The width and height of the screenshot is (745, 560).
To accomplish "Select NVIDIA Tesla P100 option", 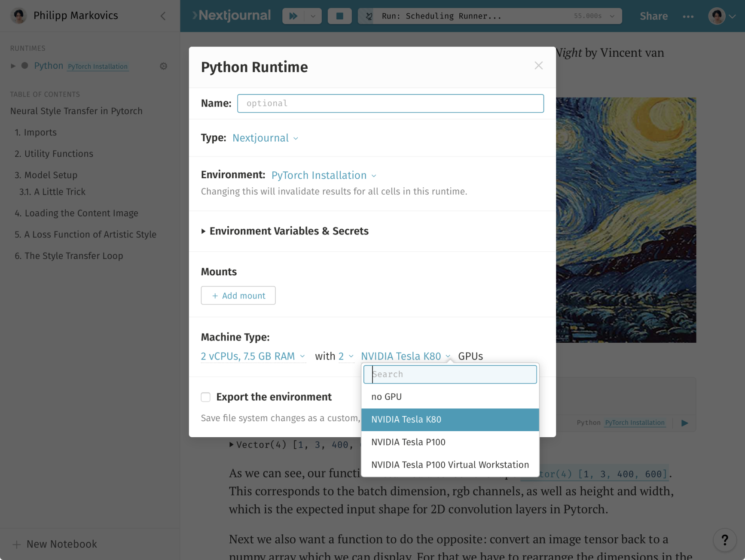I will [x=450, y=442].
